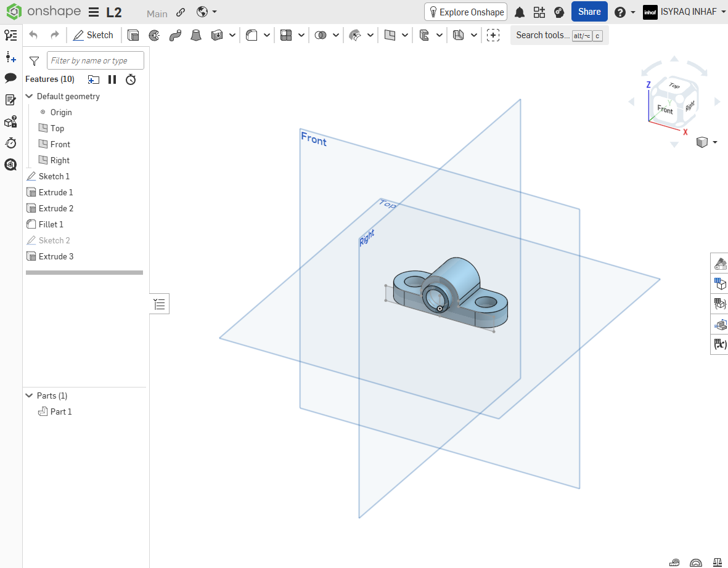728x568 pixels.
Task: Click the blue Share button
Action: pyautogui.click(x=589, y=12)
